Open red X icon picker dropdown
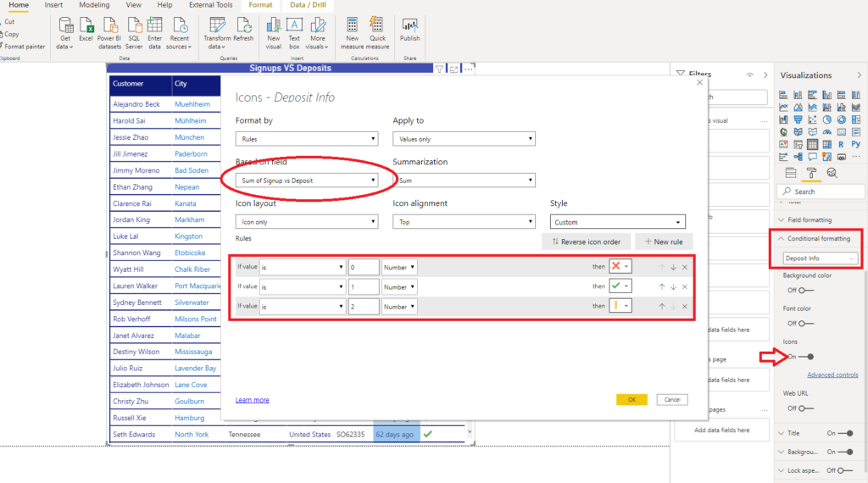The image size is (868, 483). point(620,266)
